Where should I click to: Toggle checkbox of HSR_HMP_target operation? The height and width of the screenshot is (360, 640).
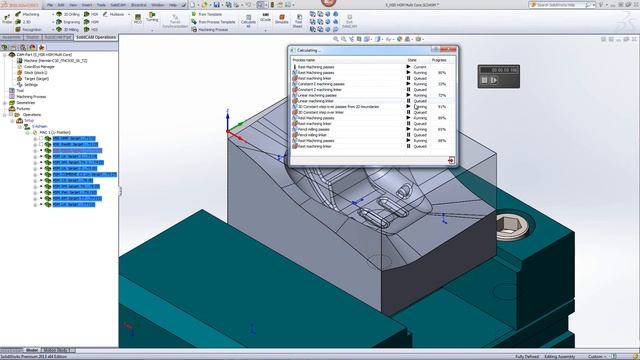41,139
